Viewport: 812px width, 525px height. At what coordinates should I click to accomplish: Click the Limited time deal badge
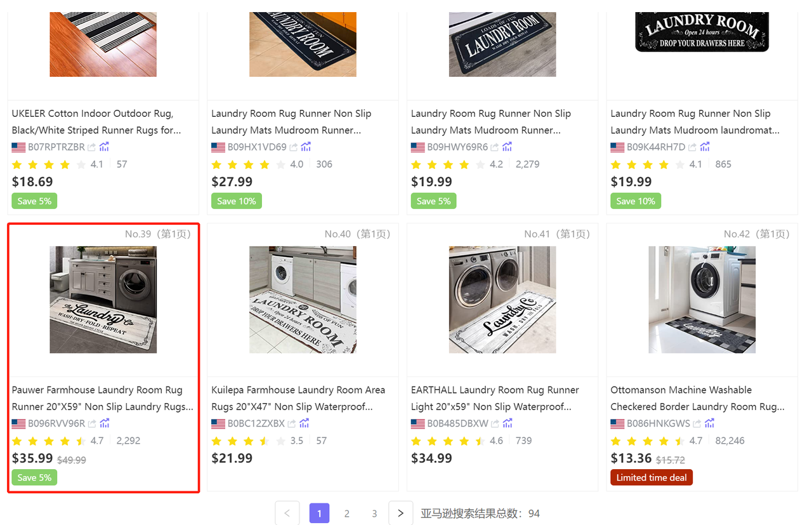(x=652, y=477)
